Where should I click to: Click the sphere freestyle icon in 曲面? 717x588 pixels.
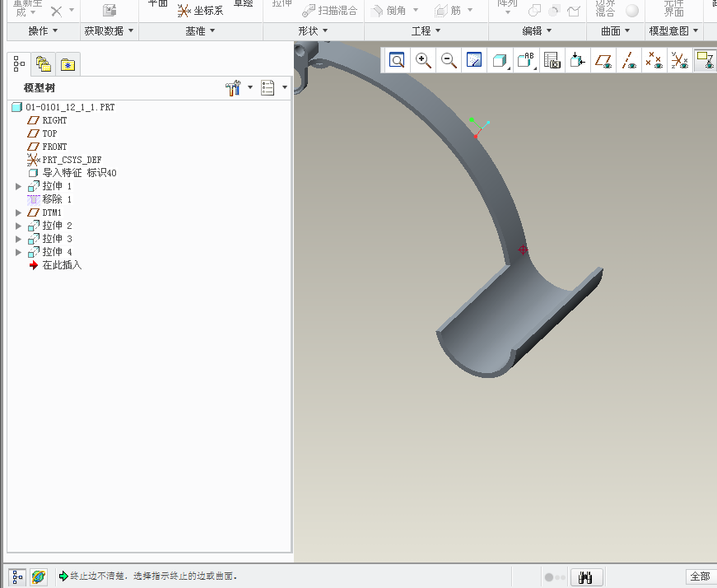click(632, 11)
